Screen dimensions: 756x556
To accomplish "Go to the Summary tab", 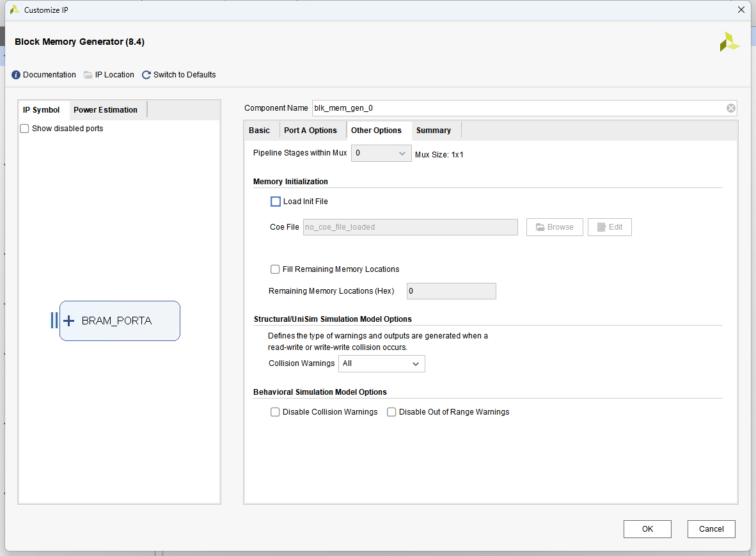I will click(434, 131).
